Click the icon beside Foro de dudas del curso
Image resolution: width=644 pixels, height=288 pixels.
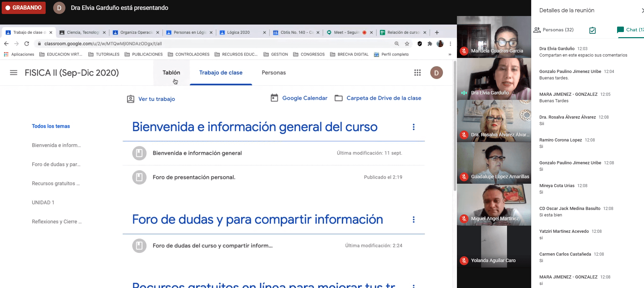(x=139, y=246)
